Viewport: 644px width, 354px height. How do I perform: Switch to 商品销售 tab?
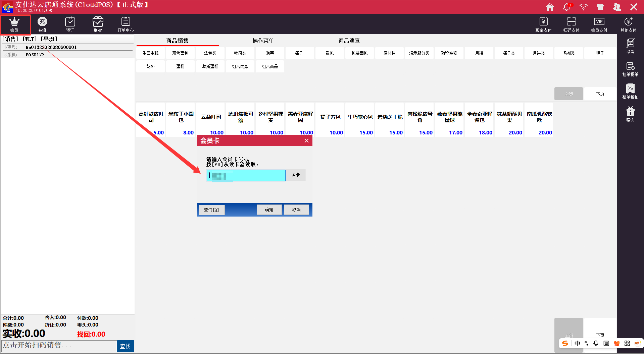pos(177,41)
